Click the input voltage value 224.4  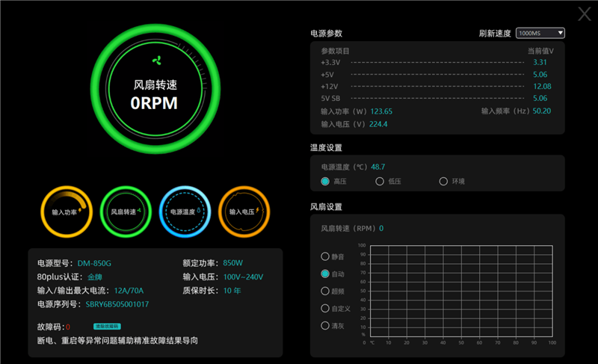pyautogui.click(x=378, y=124)
